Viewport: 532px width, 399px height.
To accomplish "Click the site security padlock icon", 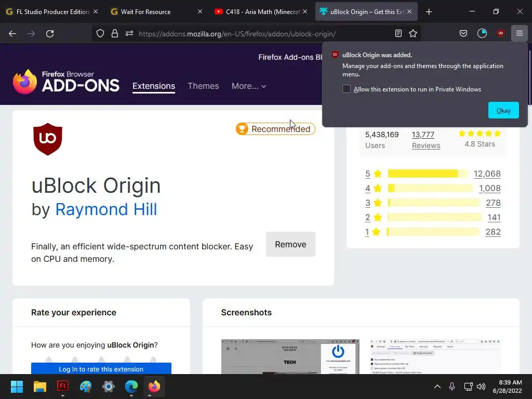I will 115,34.
